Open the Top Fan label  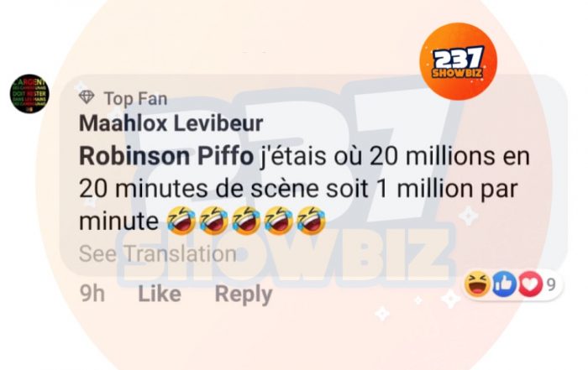pos(136,98)
